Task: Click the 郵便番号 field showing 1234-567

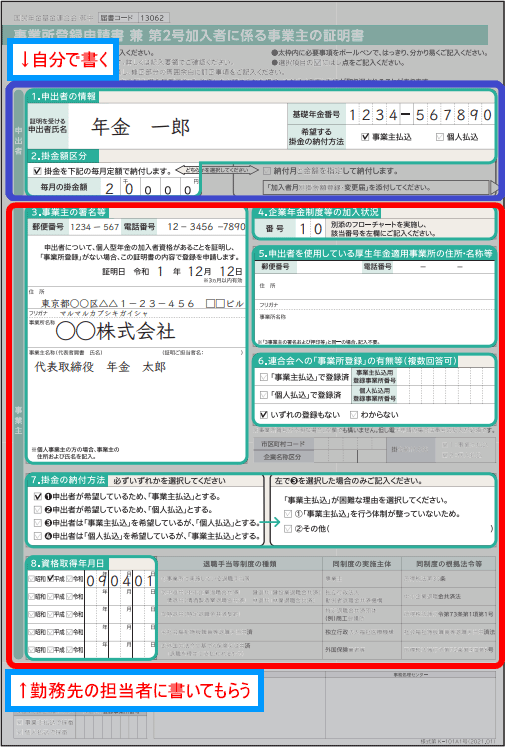Action: [x=94, y=227]
